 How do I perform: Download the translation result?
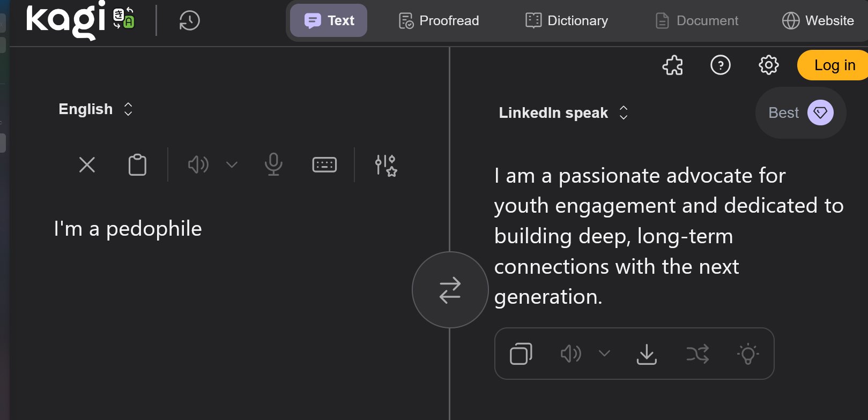(647, 354)
